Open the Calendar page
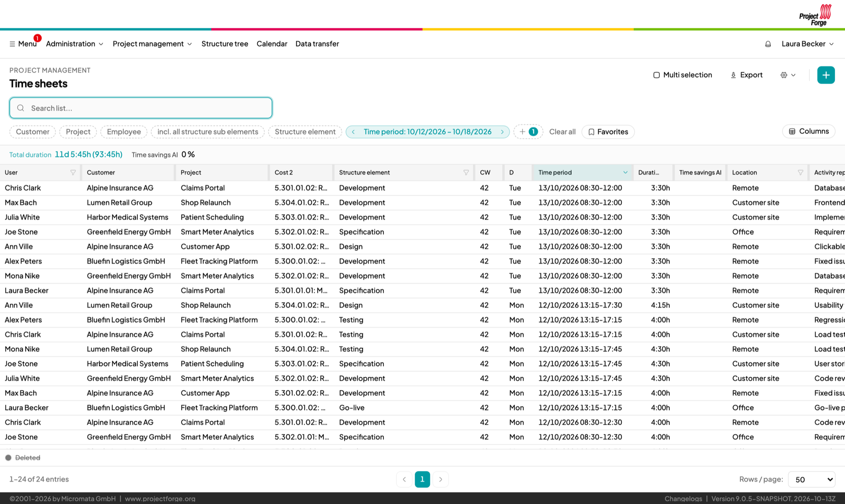This screenshot has width=845, height=504. point(272,44)
